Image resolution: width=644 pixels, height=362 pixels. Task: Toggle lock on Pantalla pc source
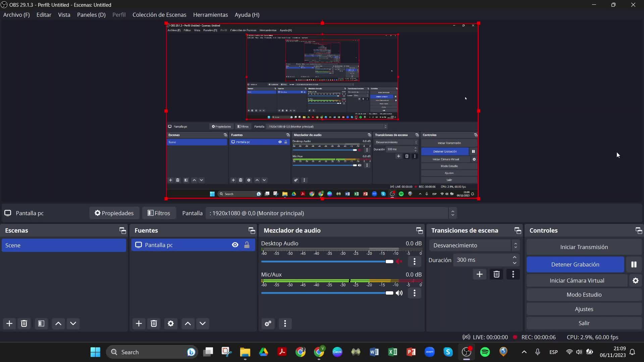pyautogui.click(x=247, y=245)
